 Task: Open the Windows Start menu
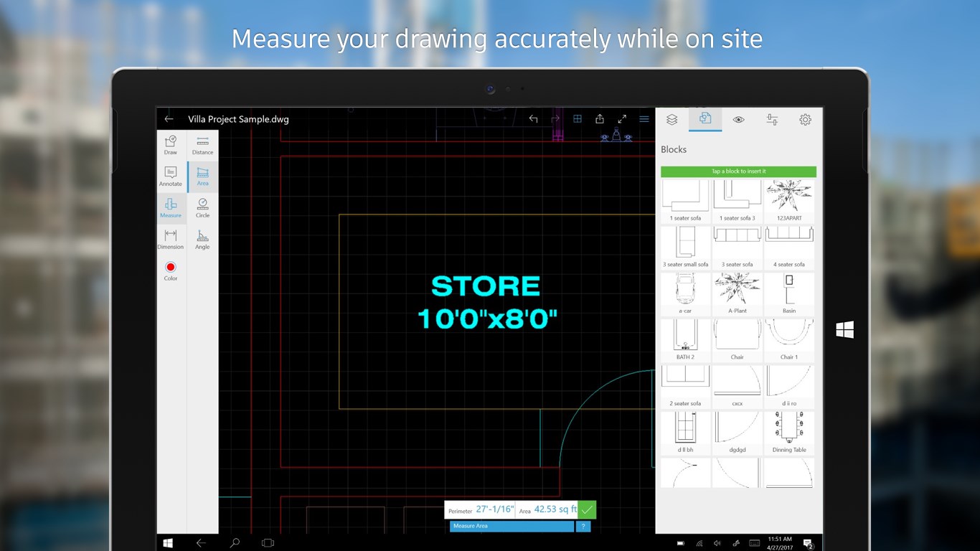167,542
